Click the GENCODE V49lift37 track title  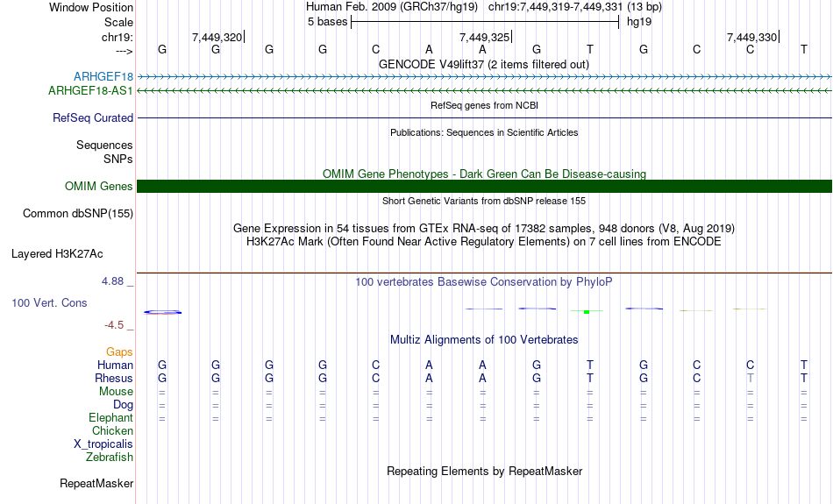point(484,64)
